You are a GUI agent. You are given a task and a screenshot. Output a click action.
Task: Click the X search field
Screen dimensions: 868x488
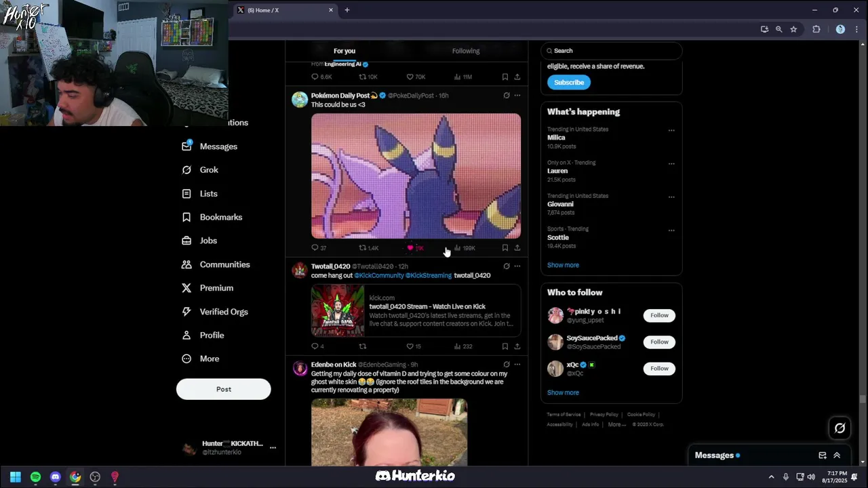point(611,51)
